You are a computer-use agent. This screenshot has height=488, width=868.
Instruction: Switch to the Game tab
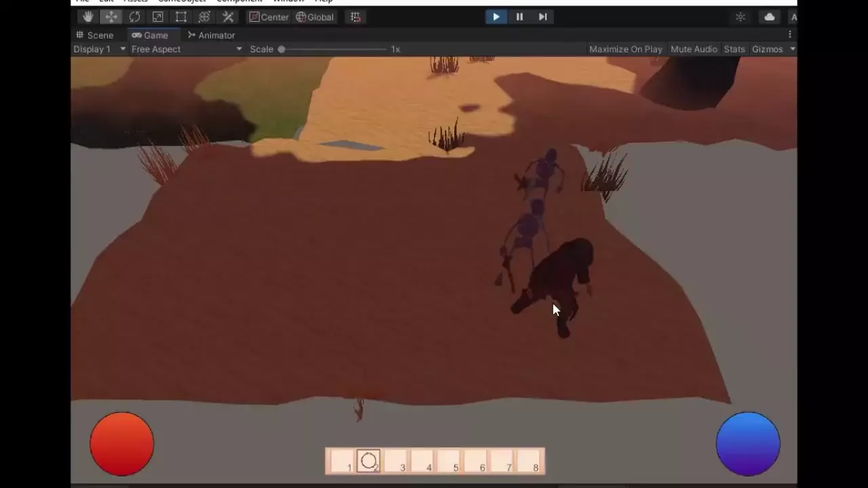(150, 35)
